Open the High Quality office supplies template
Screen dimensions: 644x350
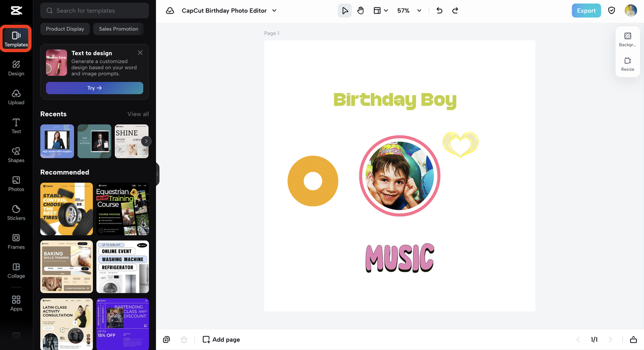pos(57,142)
